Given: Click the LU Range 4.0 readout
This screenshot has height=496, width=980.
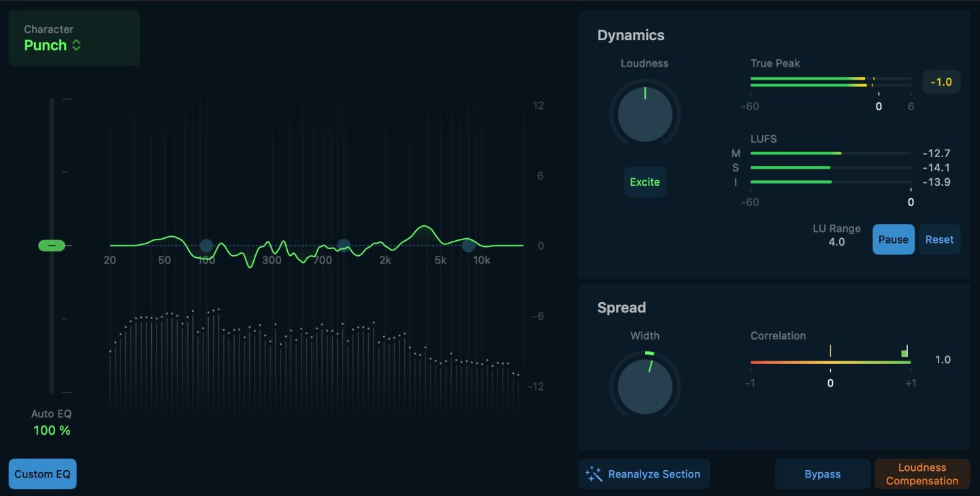Looking at the screenshot, I should 836,242.
